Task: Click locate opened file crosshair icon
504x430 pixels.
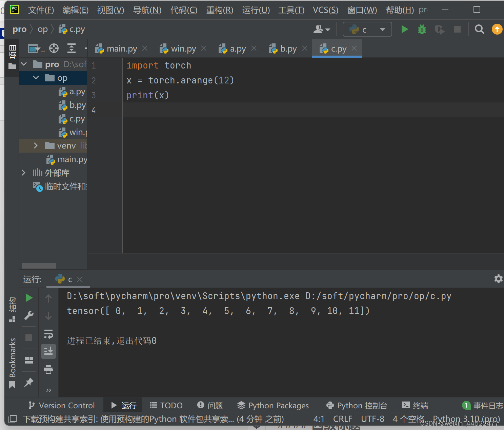Action: click(54, 48)
